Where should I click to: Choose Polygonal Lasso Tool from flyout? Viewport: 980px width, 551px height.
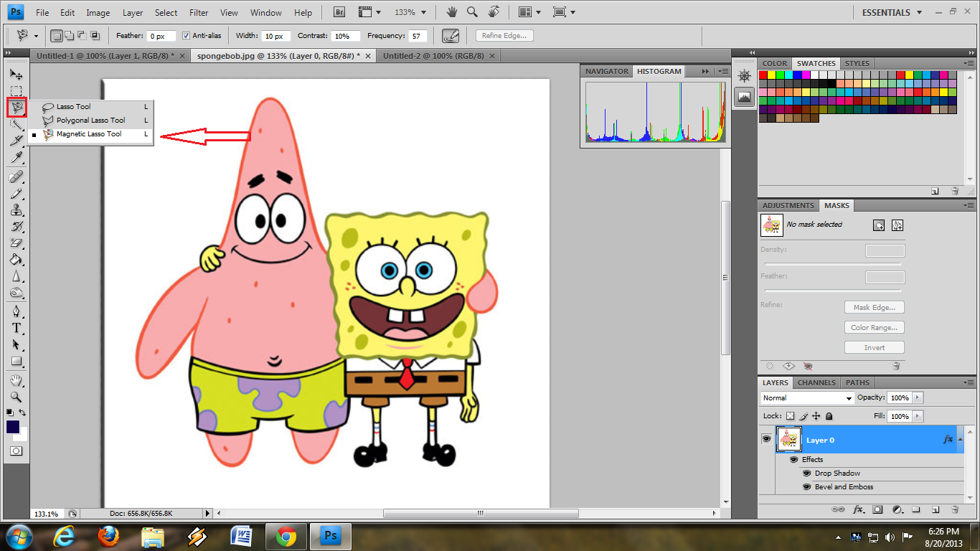[x=91, y=121]
